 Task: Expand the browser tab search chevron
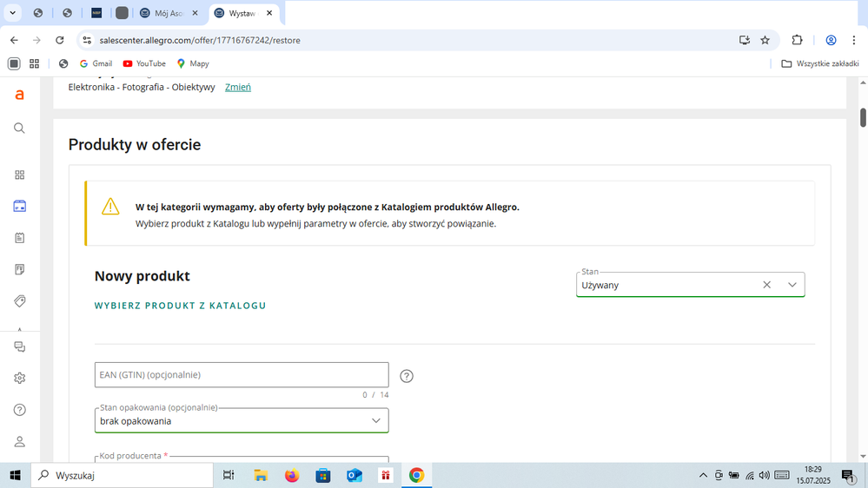12,13
